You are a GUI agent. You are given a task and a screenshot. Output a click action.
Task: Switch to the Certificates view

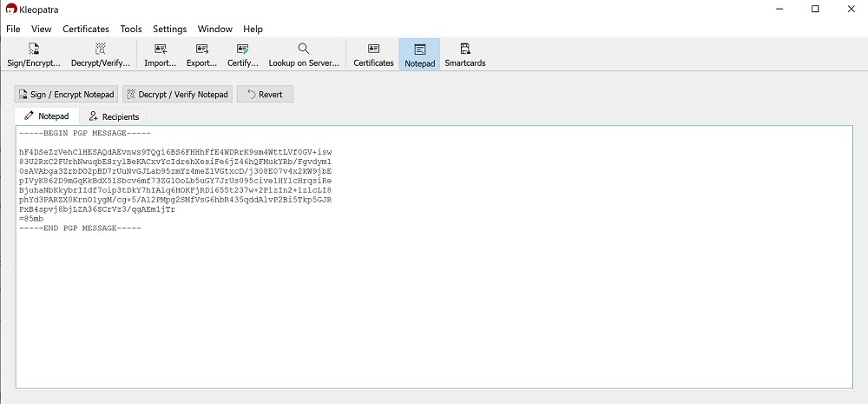click(x=373, y=54)
